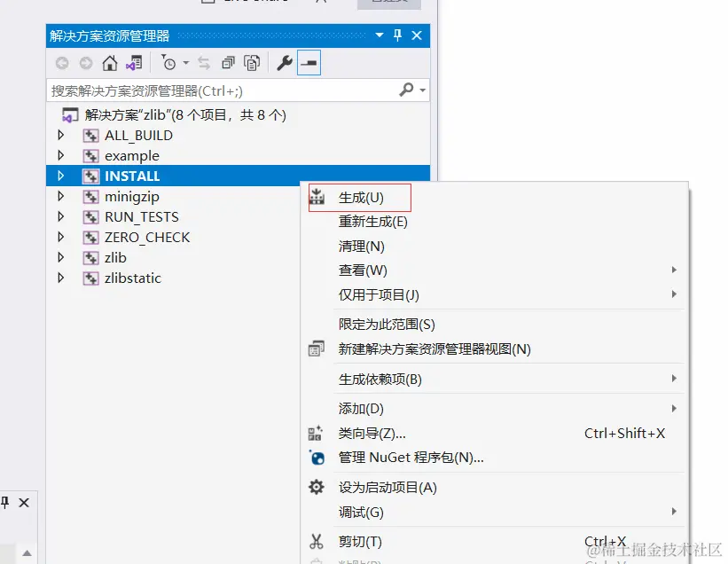
Task: Click the gear icon beside 设为启动项目
Action: click(316, 487)
